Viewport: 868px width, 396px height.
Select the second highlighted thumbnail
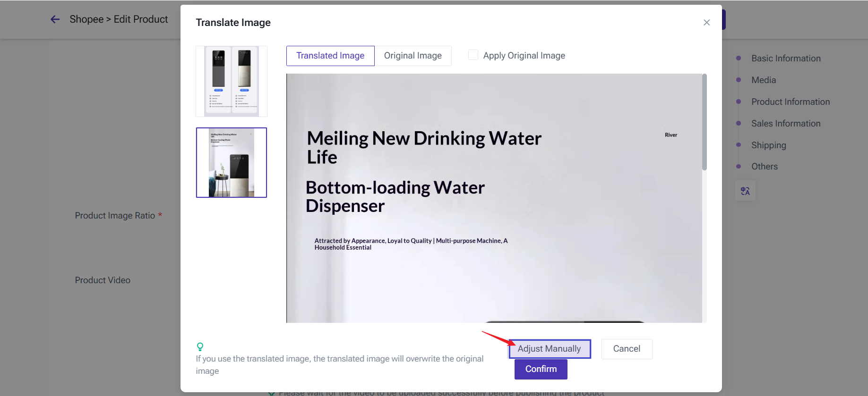tap(232, 162)
